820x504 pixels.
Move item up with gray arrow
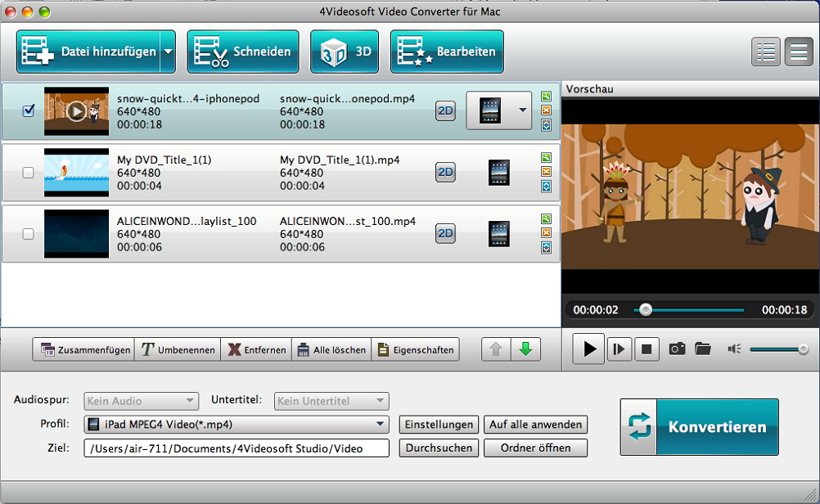point(496,349)
